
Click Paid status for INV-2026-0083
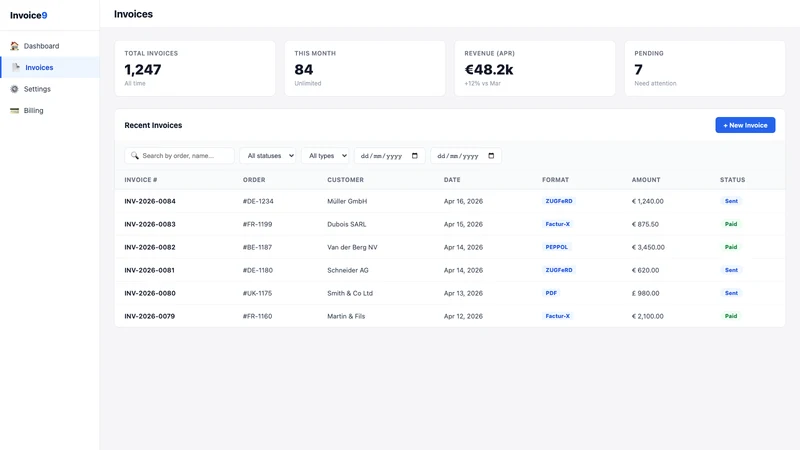731,224
